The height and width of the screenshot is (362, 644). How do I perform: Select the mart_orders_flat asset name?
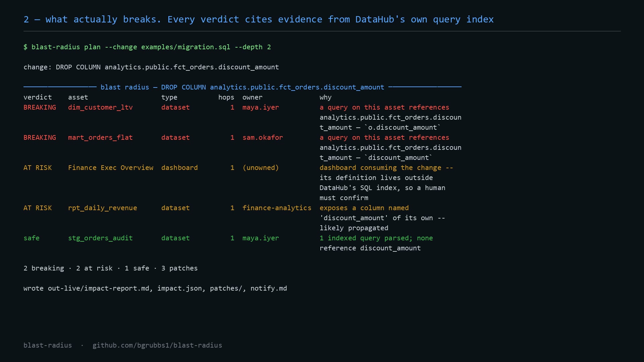100,137
